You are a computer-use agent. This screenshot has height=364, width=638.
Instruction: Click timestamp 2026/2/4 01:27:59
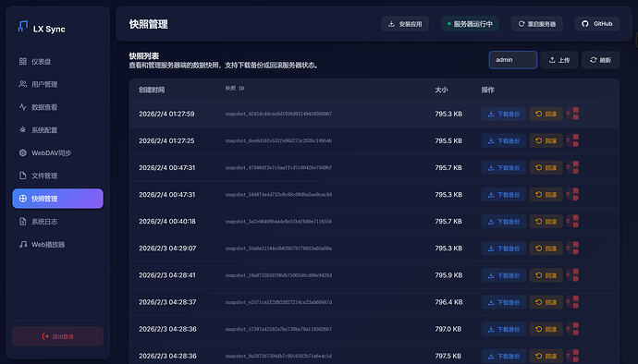[x=166, y=114]
